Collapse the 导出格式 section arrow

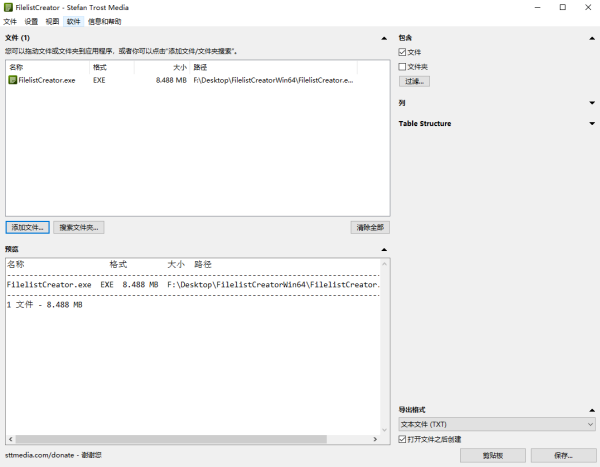592,410
